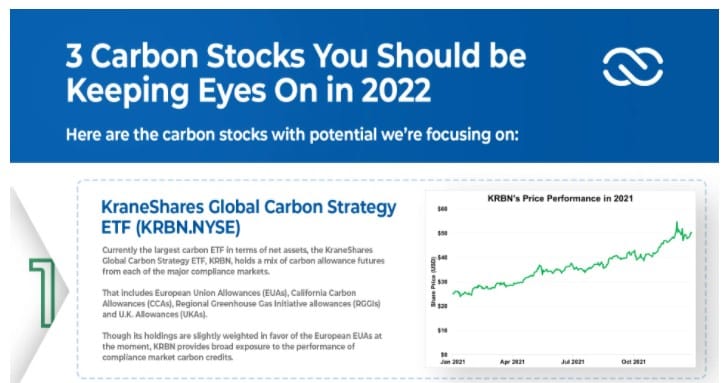The width and height of the screenshot is (728, 383).
Task: Click the $0 y-axis value
Action: 444,354
